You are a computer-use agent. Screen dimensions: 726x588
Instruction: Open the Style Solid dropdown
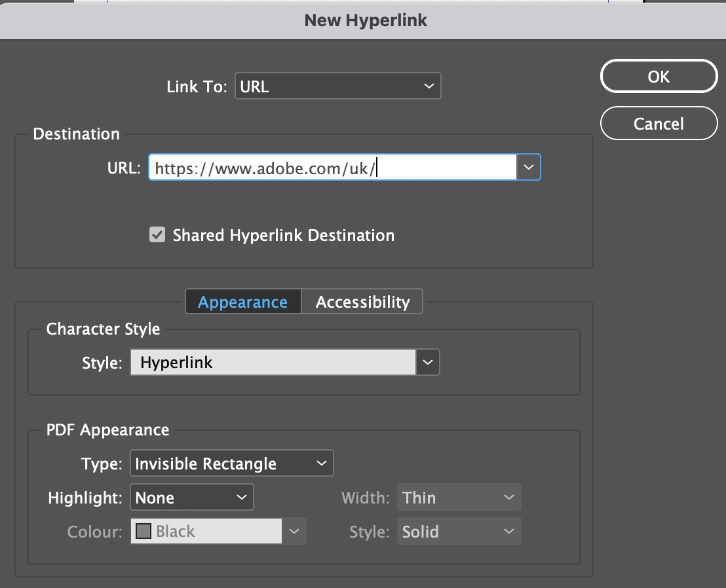pyautogui.click(x=459, y=531)
